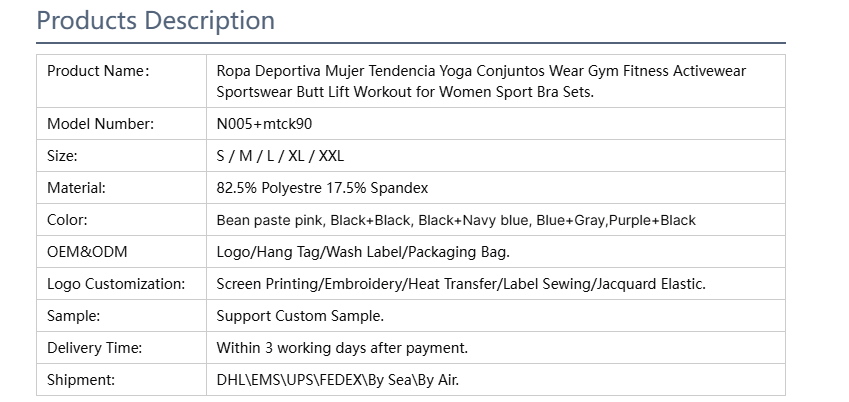Click the Bean paste pink color list

[x=456, y=220]
